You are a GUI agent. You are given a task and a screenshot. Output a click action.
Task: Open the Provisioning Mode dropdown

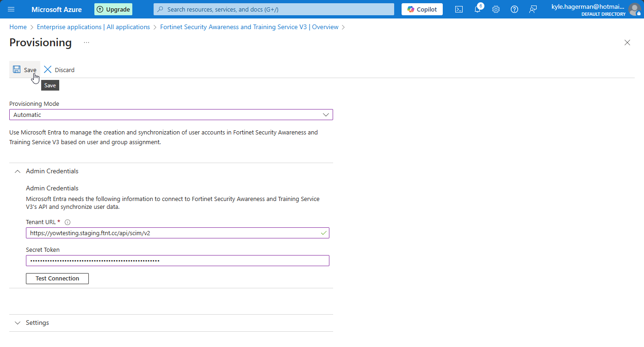click(x=171, y=115)
